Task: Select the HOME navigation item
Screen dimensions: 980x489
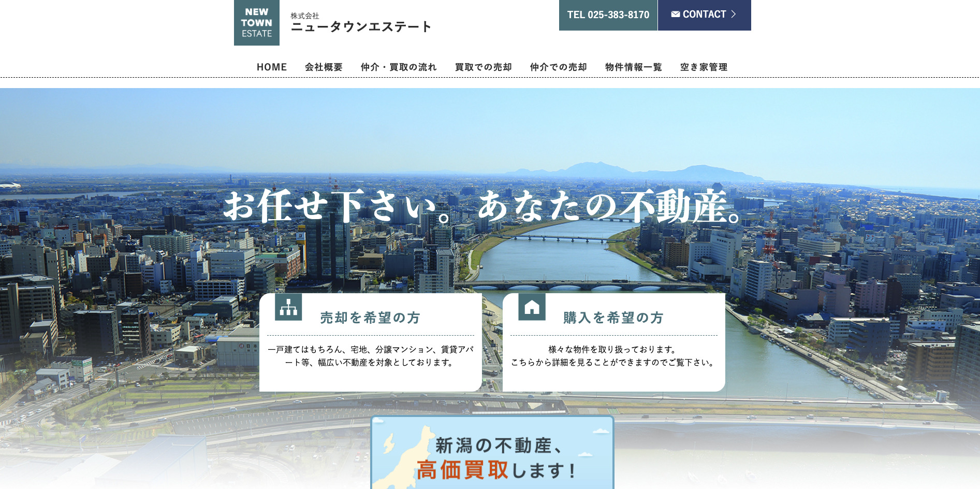Action: point(272,67)
